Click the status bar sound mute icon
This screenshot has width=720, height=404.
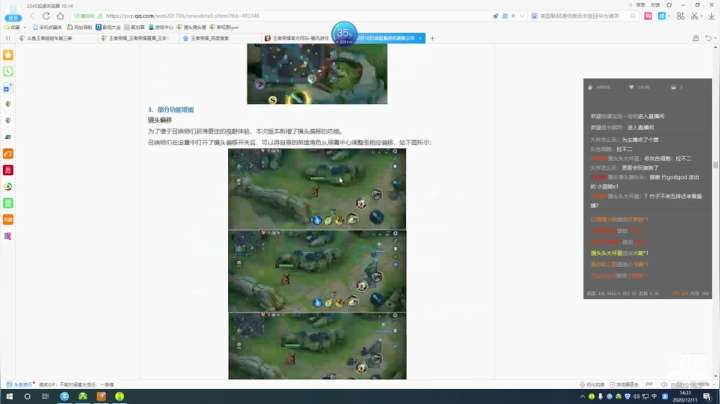[664, 384]
